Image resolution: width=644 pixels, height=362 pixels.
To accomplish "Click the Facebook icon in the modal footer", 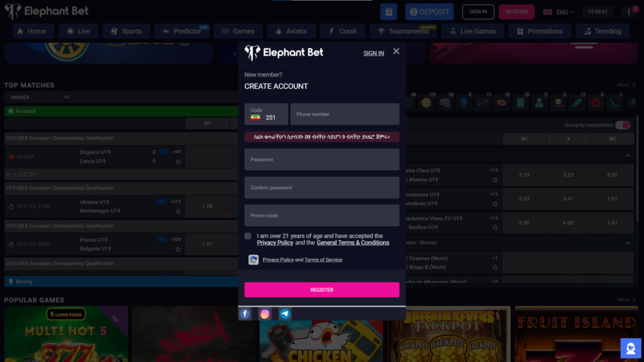I will 245,314.
